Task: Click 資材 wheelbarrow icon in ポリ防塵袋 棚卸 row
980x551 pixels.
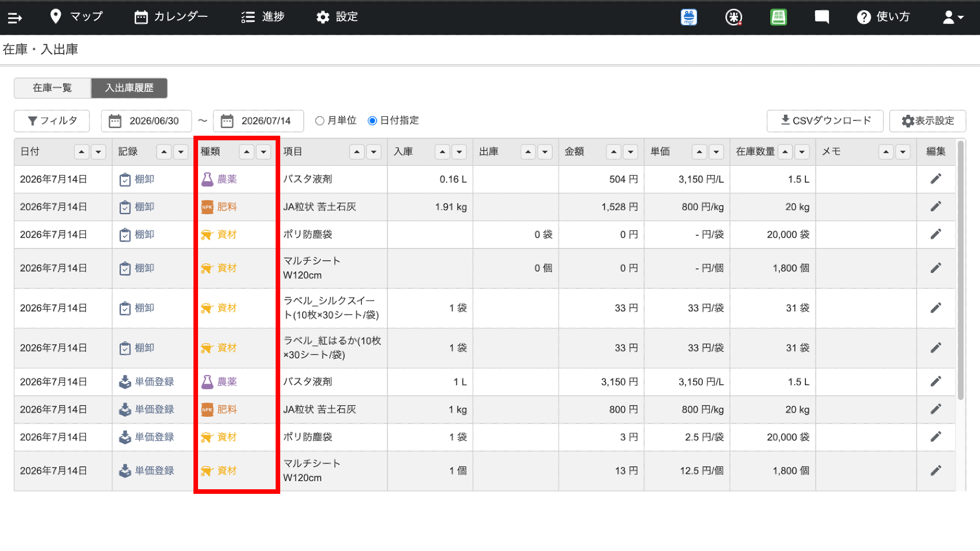Action: tap(207, 235)
